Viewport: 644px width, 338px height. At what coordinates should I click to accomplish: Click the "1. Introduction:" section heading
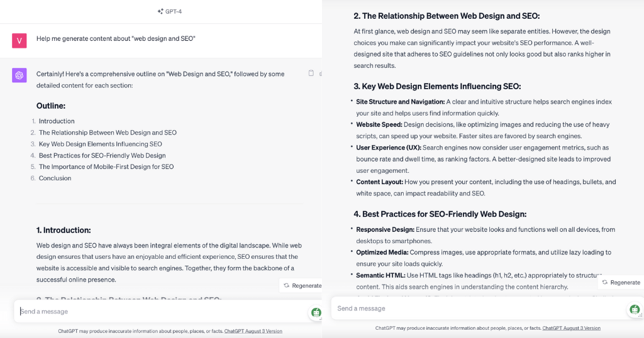coord(64,230)
